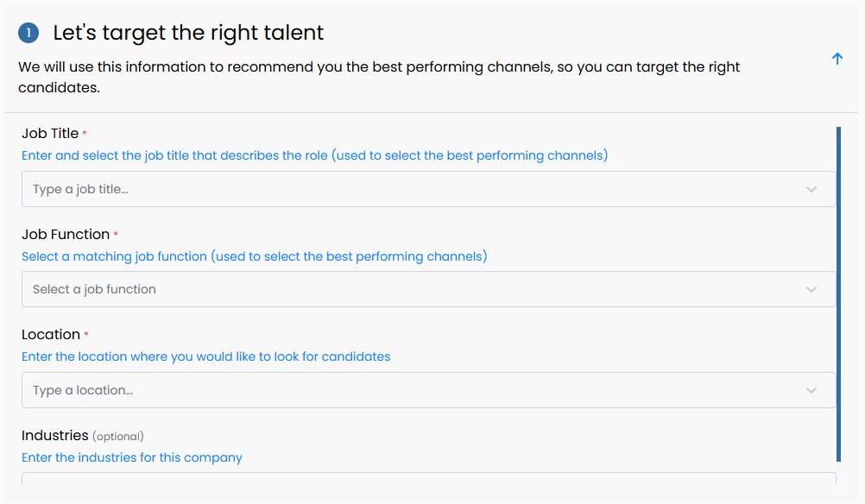Screen dimensions: 865x504
Task: Open the 'Select a job function' combo box
Action: (429, 289)
